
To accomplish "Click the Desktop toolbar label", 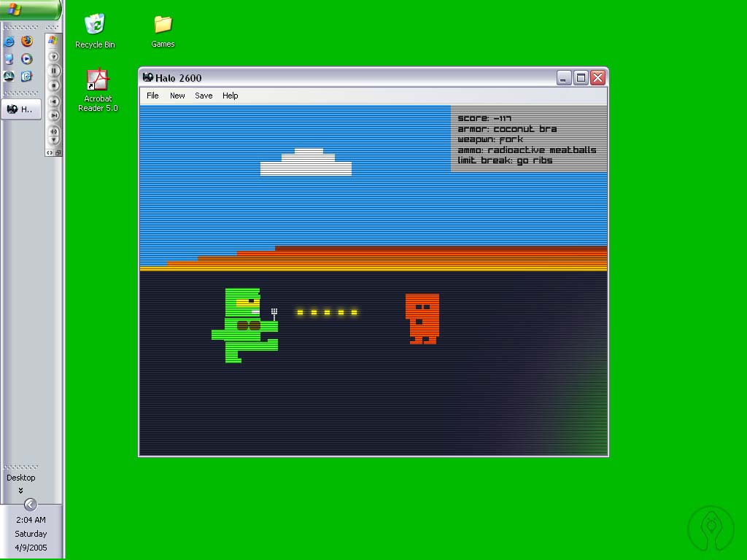I will [x=20, y=478].
